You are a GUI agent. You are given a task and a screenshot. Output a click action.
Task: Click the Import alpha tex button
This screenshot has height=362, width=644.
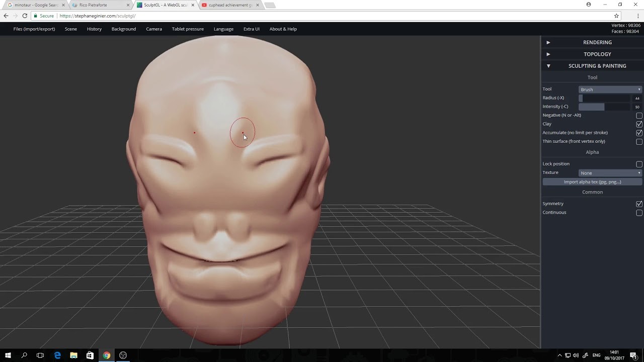click(592, 182)
